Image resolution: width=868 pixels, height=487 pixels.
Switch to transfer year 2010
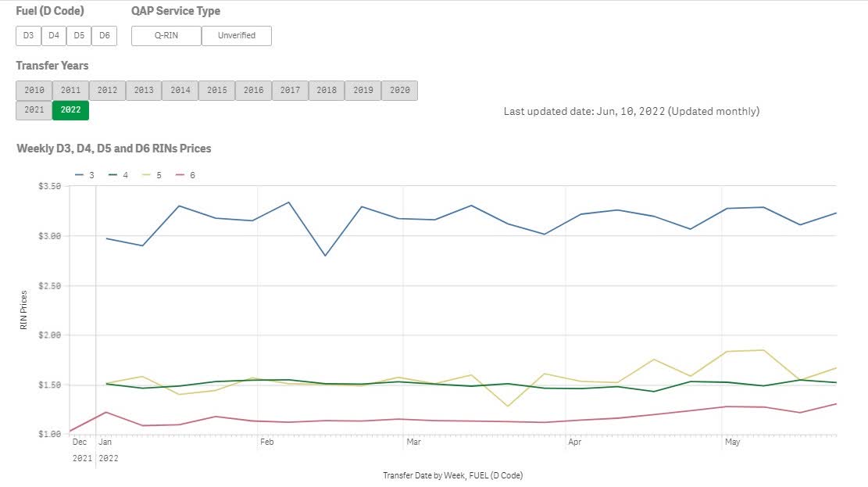(x=34, y=91)
